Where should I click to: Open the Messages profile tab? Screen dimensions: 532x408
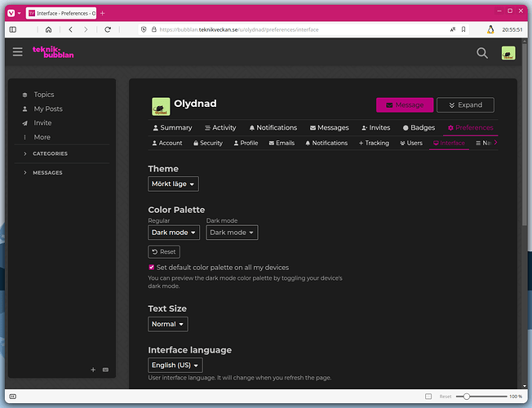pyautogui.click(x=330, y=127)
